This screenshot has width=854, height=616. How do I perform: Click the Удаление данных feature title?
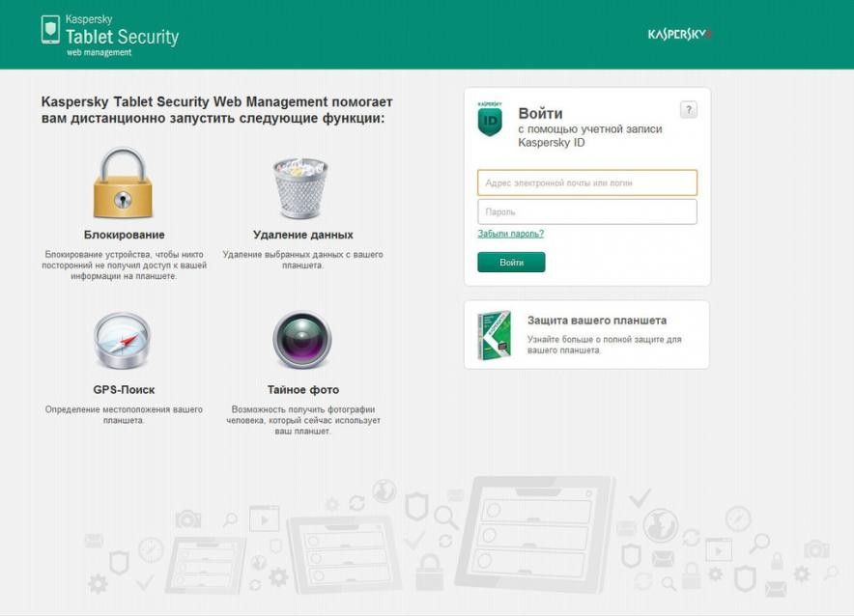(x=302, y=235)
